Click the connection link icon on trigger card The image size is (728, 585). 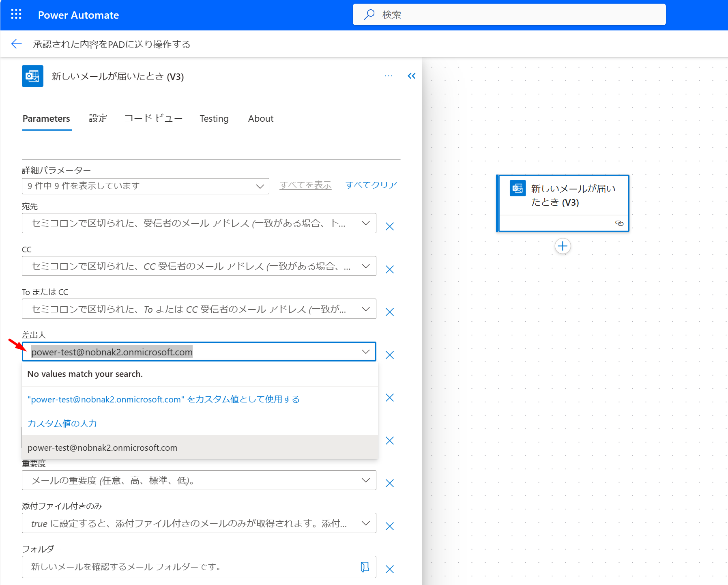[619, 223]
